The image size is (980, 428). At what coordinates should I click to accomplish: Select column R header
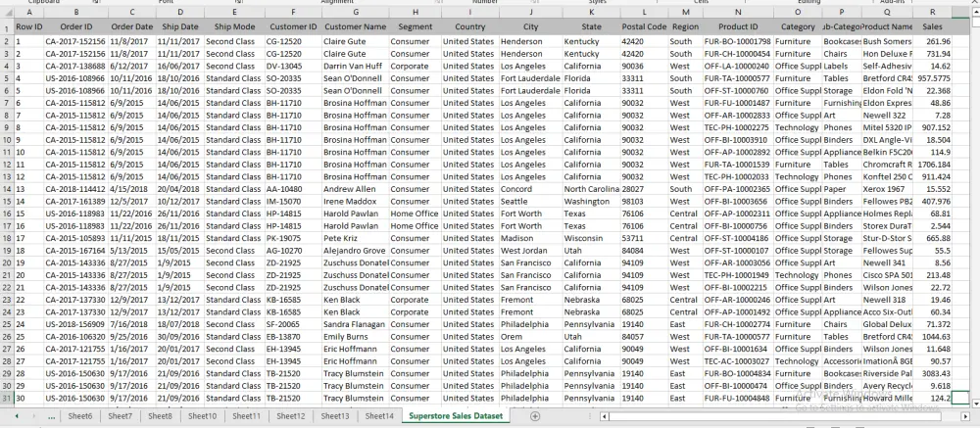[933, 12]
